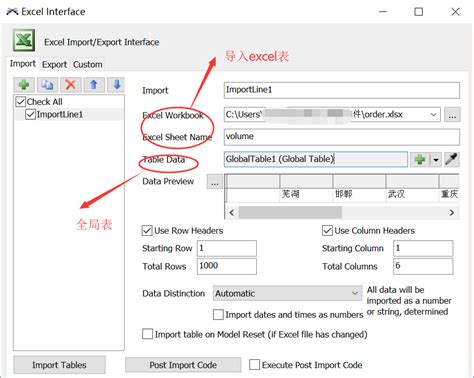Open Data Preview ellipsis button
The width and height of the screenshot is (474, 378).
click(x=215, y=182)
